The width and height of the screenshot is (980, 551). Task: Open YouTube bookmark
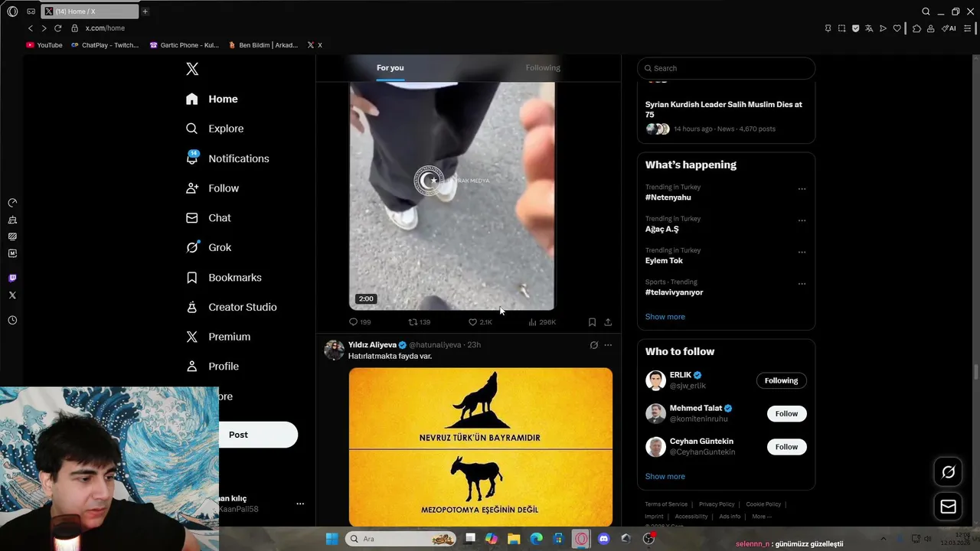coord(44,45)
